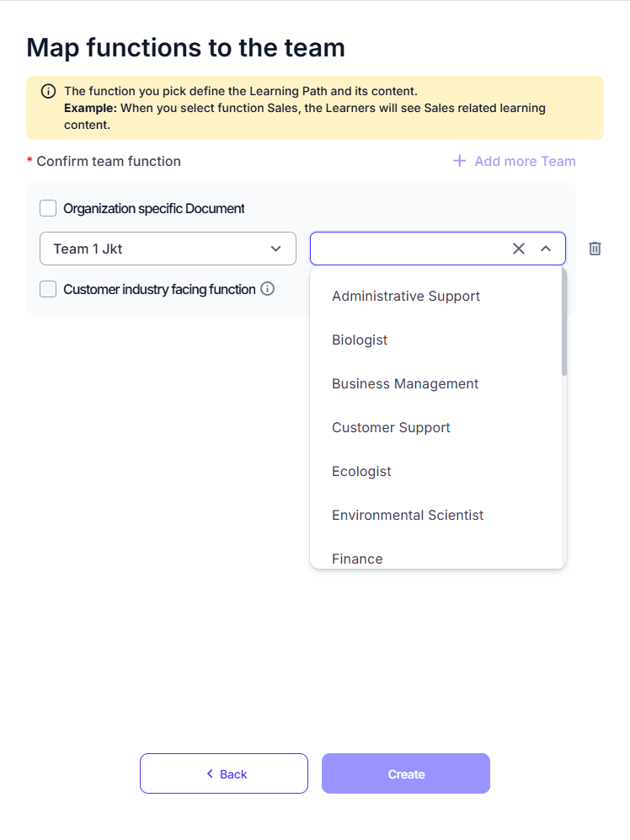630x840 pixels.
Task: Clear the function field with X icon
Action: point(519,249)
